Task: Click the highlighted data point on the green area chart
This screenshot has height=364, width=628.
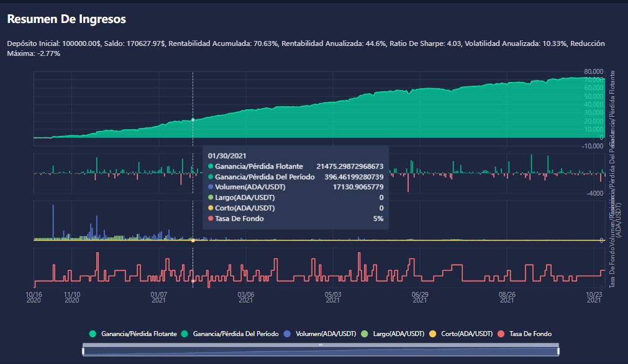Action: (193, 119)
